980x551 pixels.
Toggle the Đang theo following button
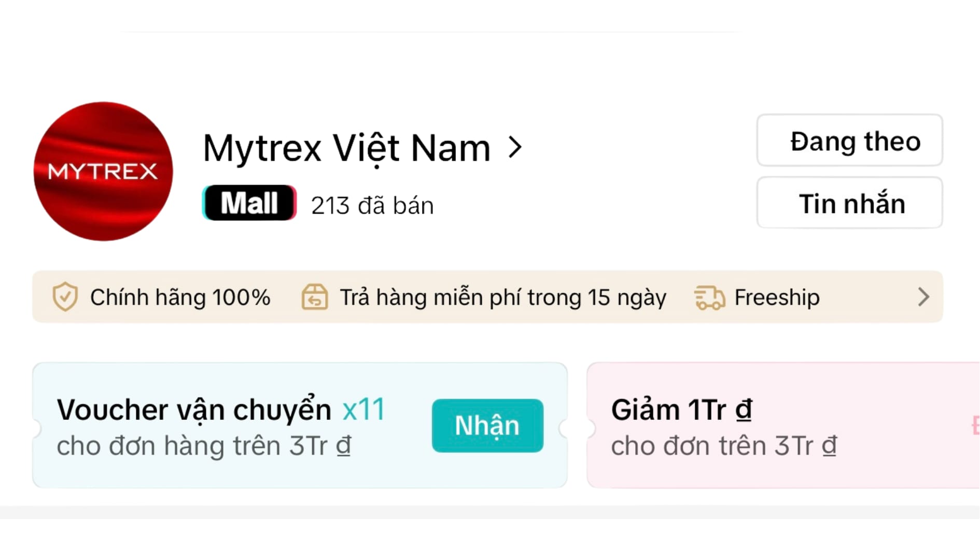(x=849, y=140)
